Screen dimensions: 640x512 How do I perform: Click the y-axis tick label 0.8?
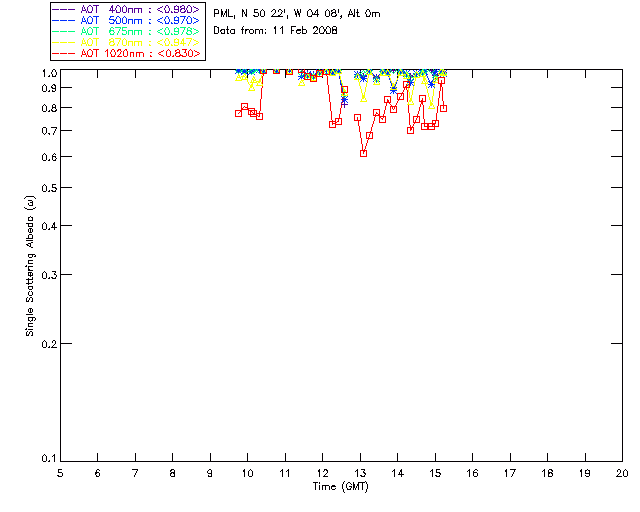point(49,108)
